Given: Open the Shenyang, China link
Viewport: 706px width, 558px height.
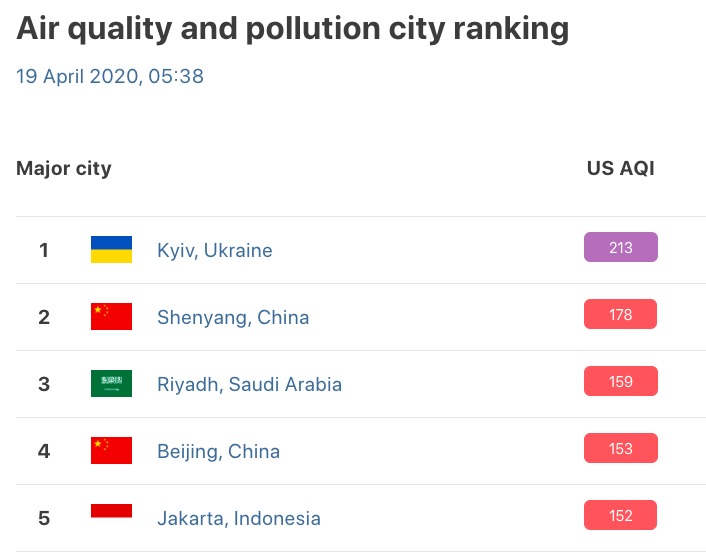Looking at the screenshot, I should coord(233,317).
